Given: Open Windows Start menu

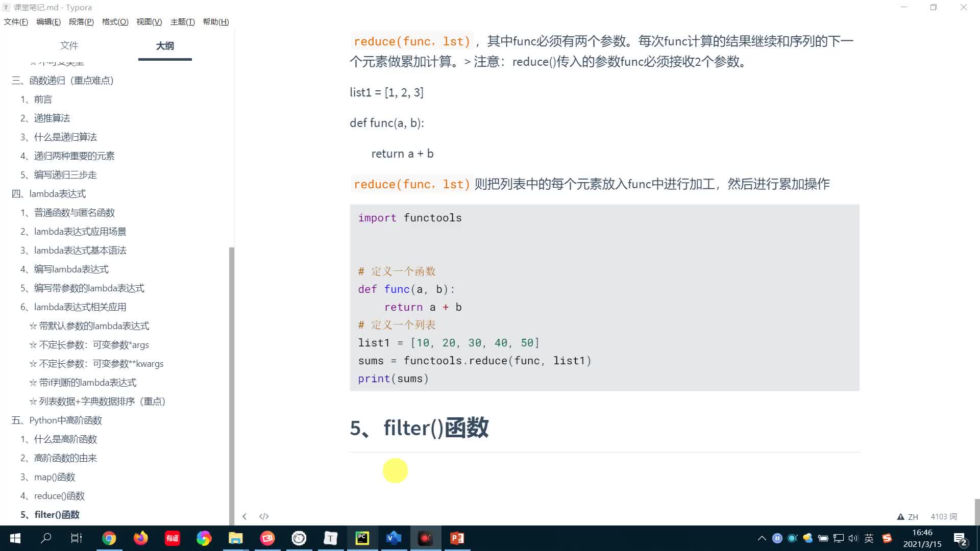Looking at the screenshot, I should click(x=15, y=538).
